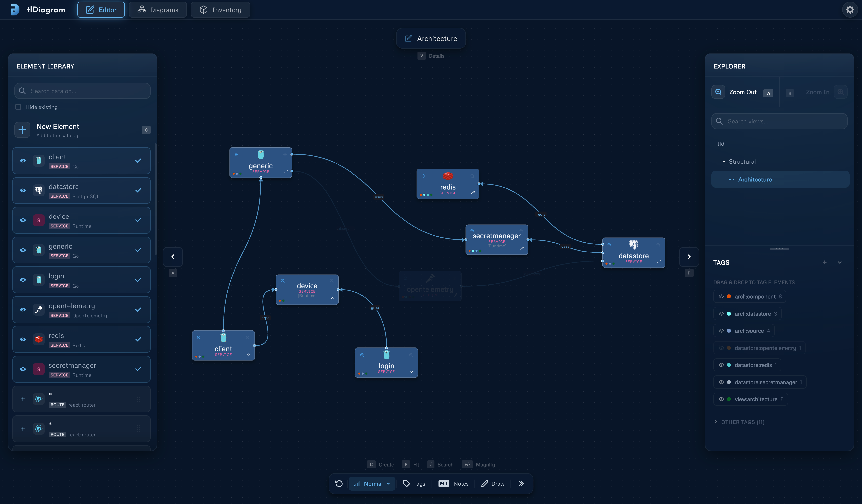
Task: Click the add tag plus icon
Action: pos(825,263)
